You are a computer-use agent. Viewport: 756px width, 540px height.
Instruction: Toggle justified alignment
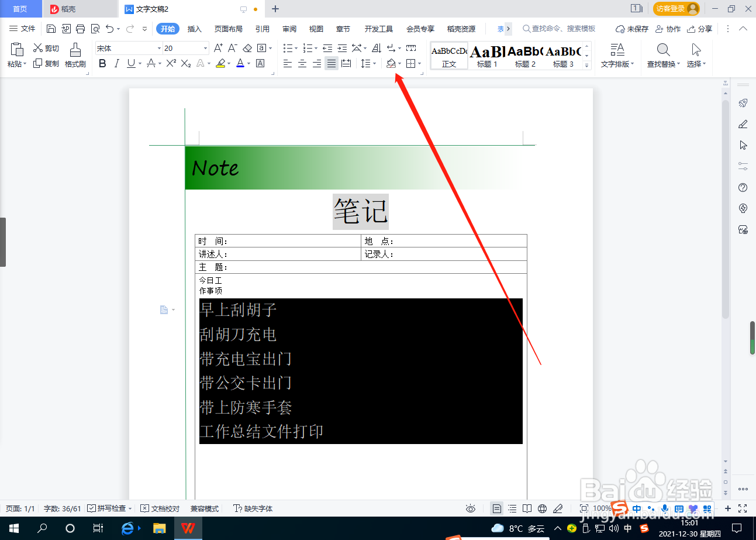tap(332, 63)
